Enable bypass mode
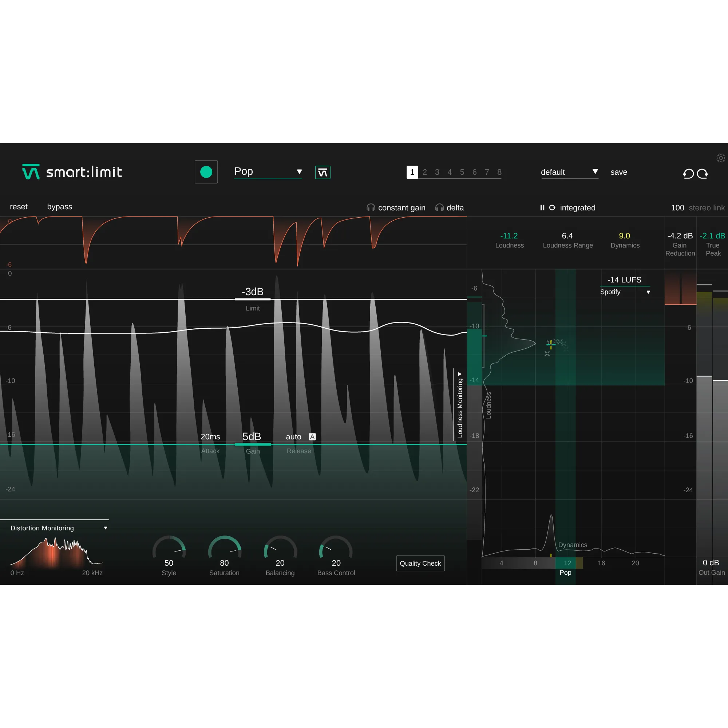The image size is (728, 728). (x=59, y=206)
